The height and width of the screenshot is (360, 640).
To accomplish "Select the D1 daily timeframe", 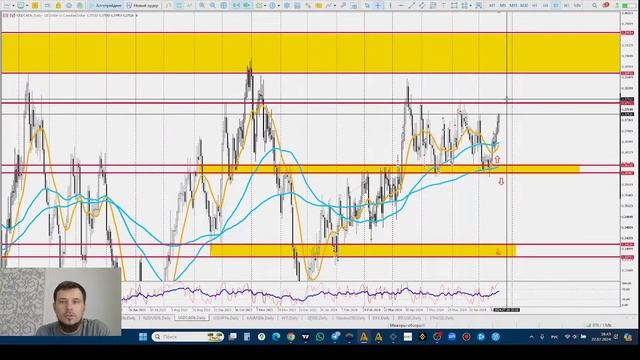I will click(556, 6).
